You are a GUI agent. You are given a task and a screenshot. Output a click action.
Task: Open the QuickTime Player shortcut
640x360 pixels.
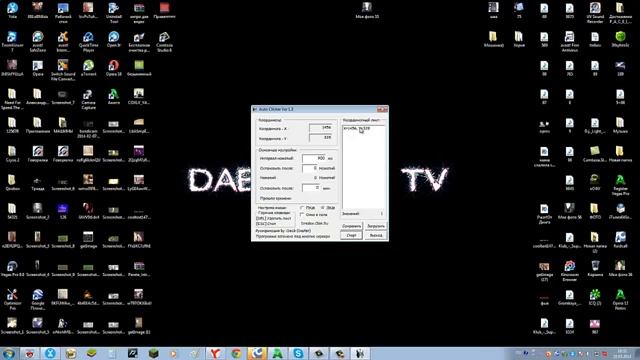click(88, 41)
